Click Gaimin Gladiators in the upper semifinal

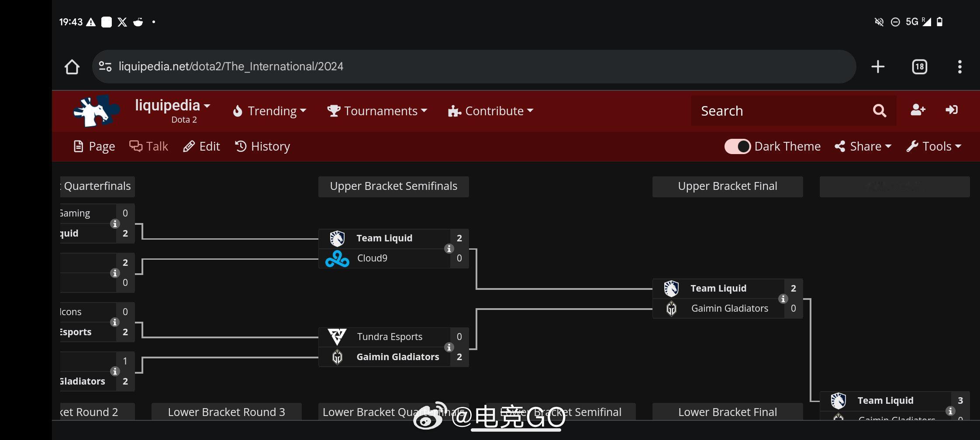tap(398, 357)
